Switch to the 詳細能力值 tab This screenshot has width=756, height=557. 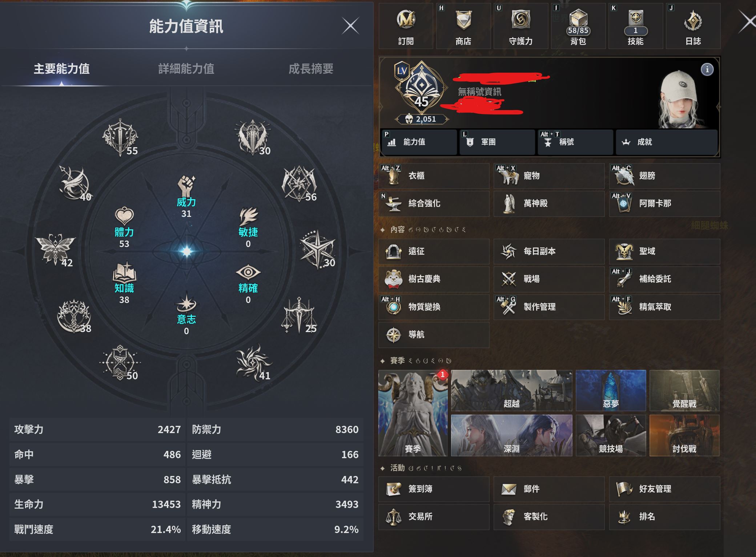(186, 69)
